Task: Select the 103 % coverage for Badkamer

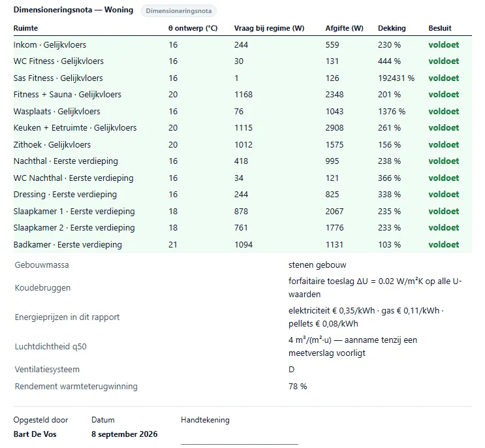Action: [x=390, y=245]
